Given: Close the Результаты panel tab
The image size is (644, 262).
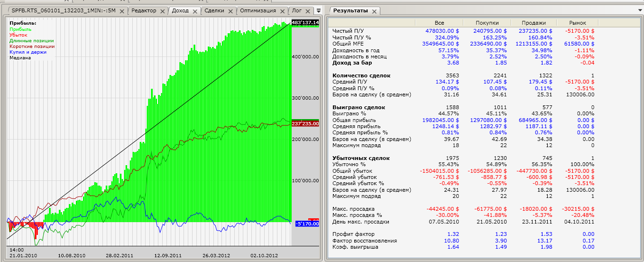Looking at the screenshot, I should click(x=373, y=11).
